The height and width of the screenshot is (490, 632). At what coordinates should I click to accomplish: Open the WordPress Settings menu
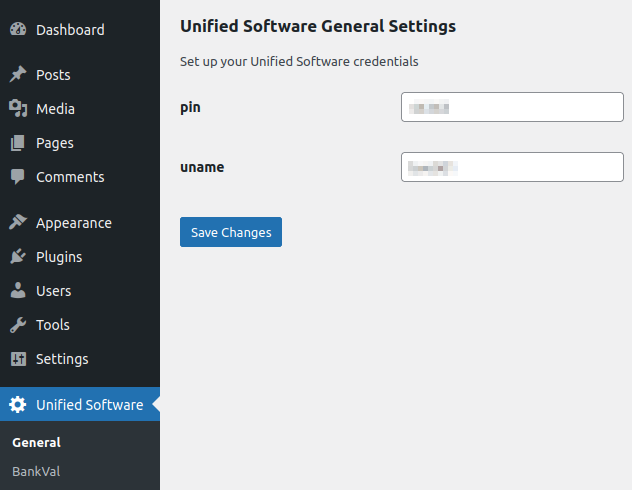(62, 359)
